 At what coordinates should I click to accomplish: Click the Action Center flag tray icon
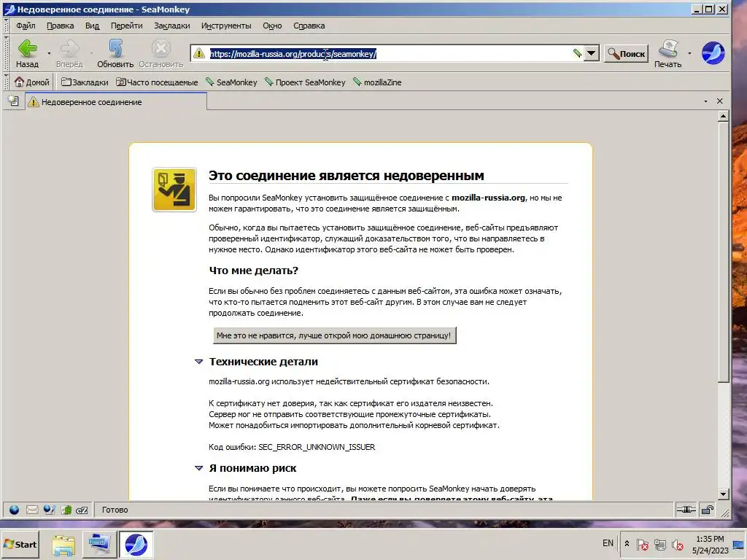coord(643,544)
